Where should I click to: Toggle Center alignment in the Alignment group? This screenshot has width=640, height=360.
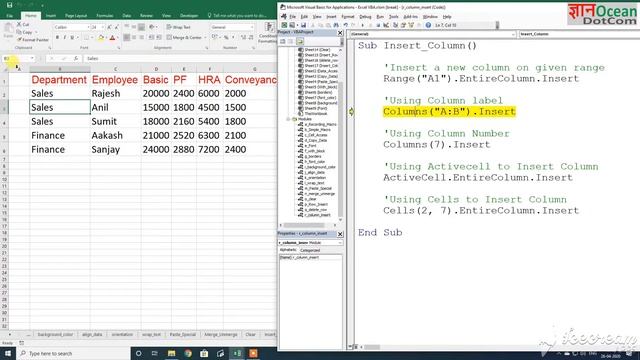[x=134, y=38]
